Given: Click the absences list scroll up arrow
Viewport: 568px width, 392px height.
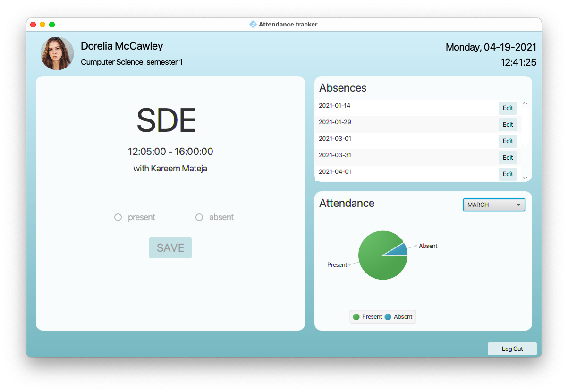Looking at the screenshot, I should click(525, 103).
